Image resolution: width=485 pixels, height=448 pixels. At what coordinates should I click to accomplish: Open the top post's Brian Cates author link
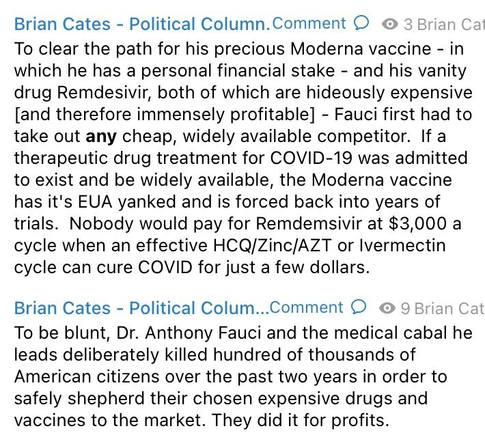point(142,25)
